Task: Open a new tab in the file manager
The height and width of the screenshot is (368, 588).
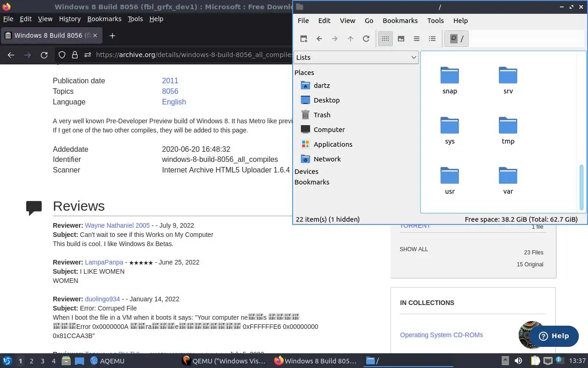Action: click(304, 39)
